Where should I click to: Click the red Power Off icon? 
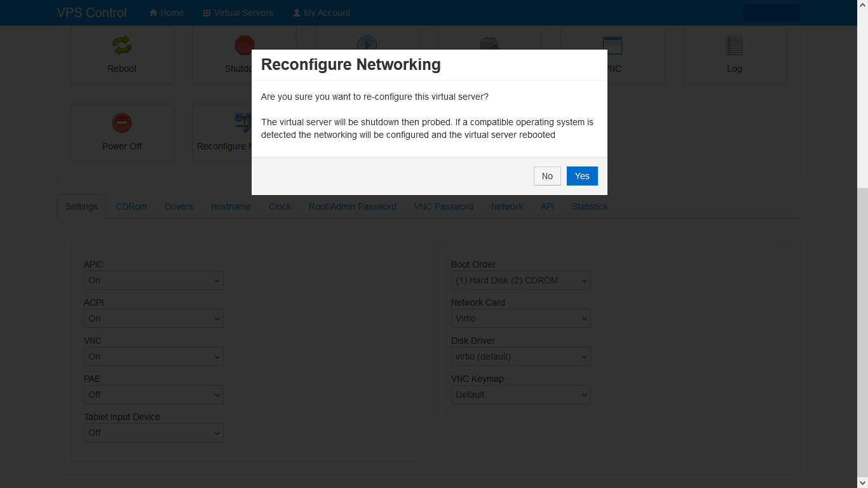pyautogui.click(x=122, y=123)
